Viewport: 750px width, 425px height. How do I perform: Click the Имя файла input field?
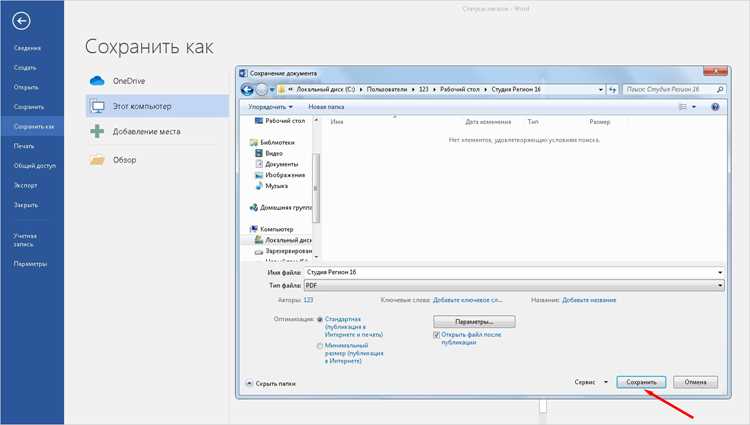[514, 272]
